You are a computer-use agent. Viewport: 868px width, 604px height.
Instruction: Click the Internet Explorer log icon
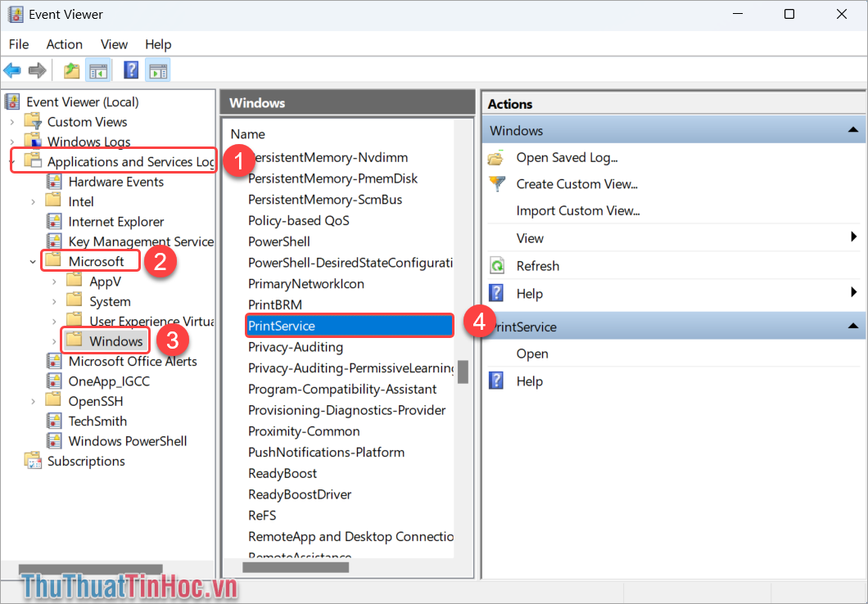coord(54,221)
